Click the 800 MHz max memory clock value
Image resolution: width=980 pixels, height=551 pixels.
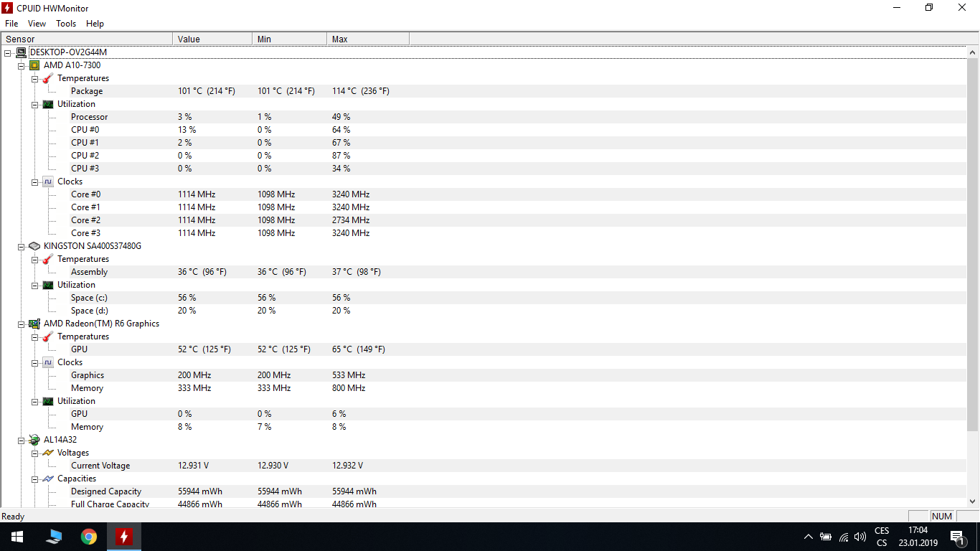point(349,388)
